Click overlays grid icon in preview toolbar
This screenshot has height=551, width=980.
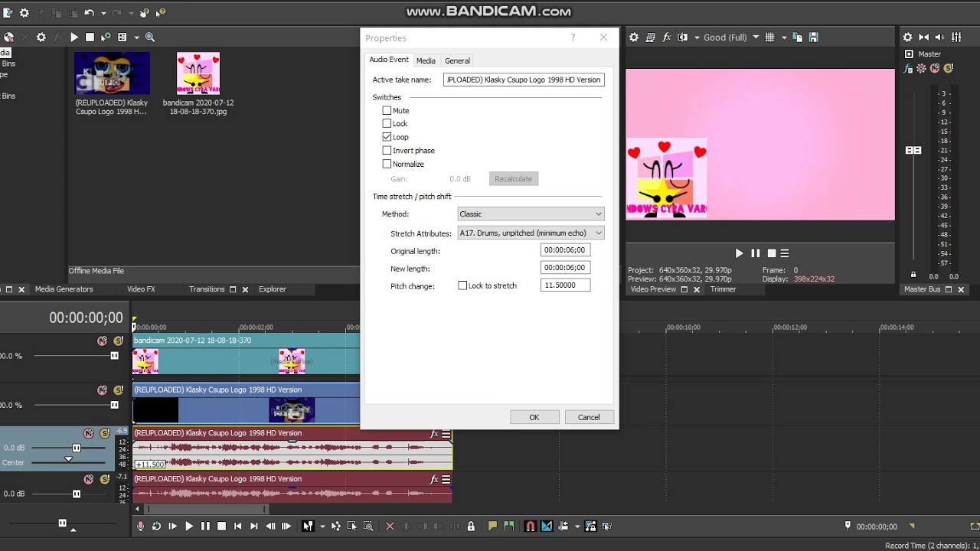[x=770, y=37]
